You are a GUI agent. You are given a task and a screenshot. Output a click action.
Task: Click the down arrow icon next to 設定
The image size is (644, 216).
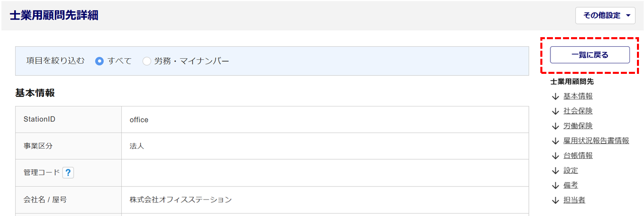555,170
